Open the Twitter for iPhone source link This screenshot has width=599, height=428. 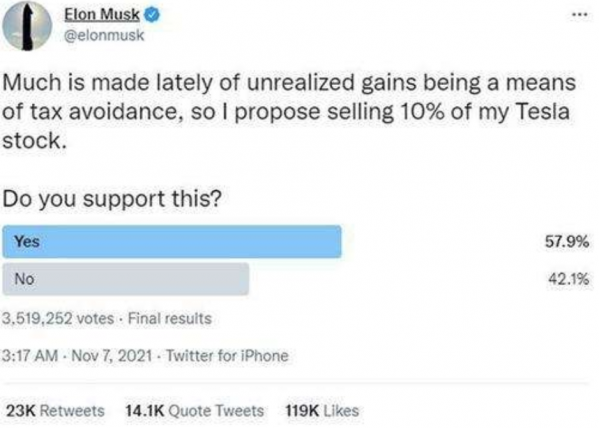[227, 356]
